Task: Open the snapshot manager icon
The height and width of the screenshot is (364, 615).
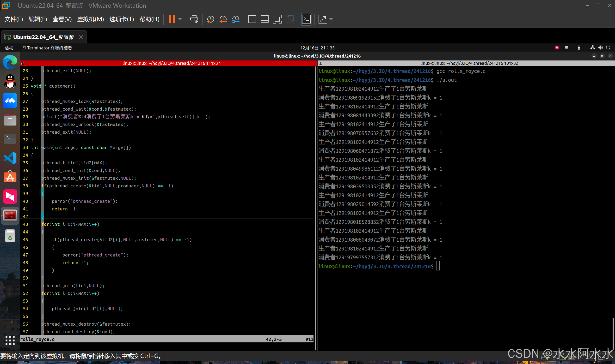Action: point(236,19)
